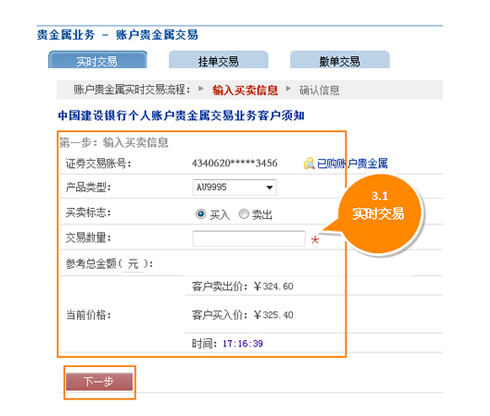Click the red asterisk required marker
Image resolution: width=490 pixels, height=416 pixels.
pyautogui.click(x=315, y=240)
